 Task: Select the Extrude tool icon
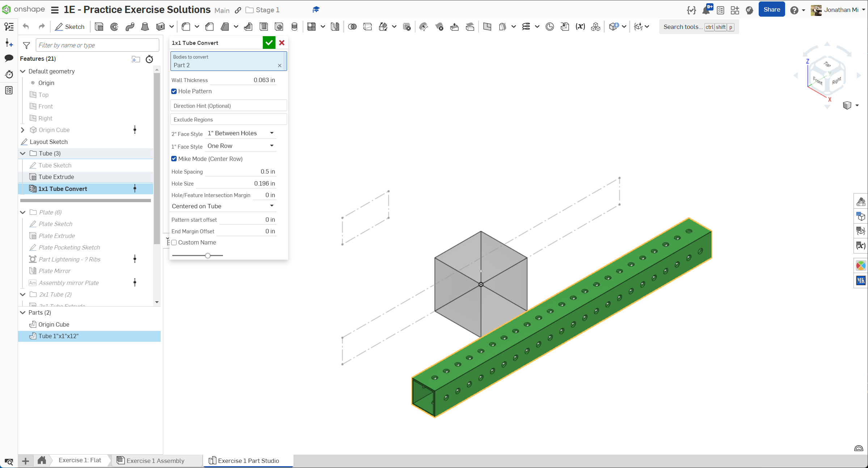99,27
